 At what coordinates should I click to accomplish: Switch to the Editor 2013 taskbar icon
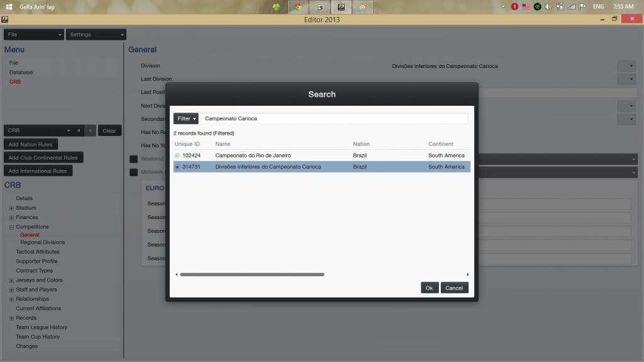pos(341,7)
